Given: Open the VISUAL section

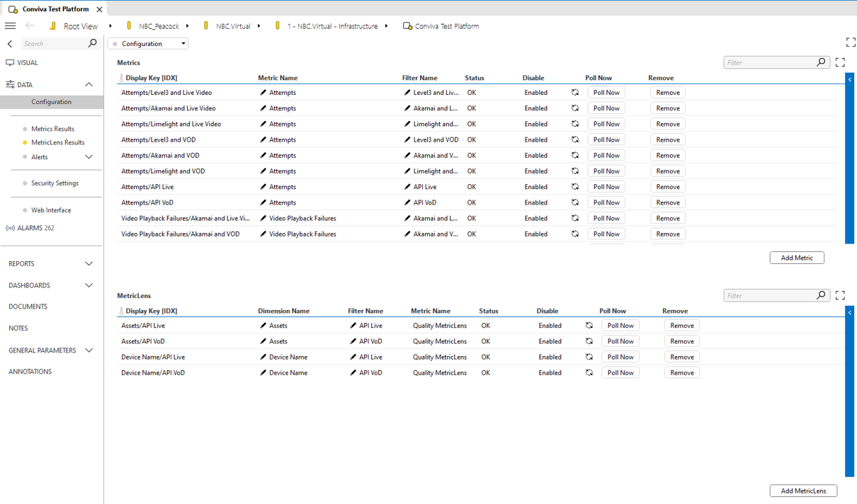Looking at the screenshot, I should (27, 62).
